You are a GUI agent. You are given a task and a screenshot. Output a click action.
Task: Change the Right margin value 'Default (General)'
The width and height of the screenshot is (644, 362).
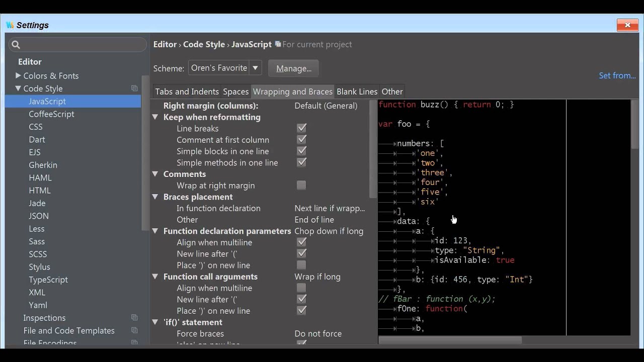(x=326, y=106)
